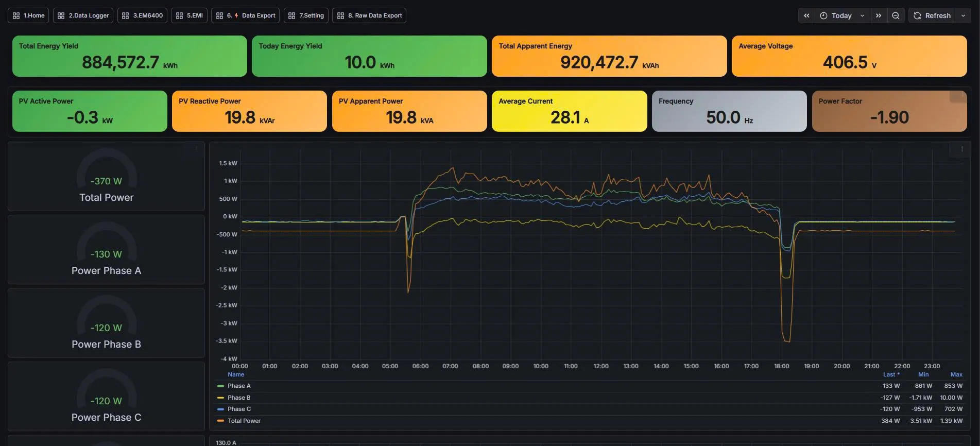
Task: Sort legend by Min column
Action: [923, 374]
